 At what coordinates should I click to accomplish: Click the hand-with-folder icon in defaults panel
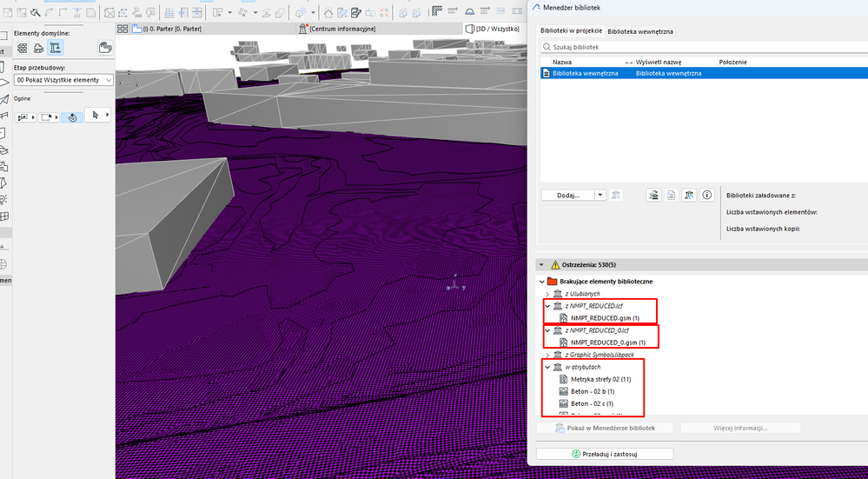[105, 48]
